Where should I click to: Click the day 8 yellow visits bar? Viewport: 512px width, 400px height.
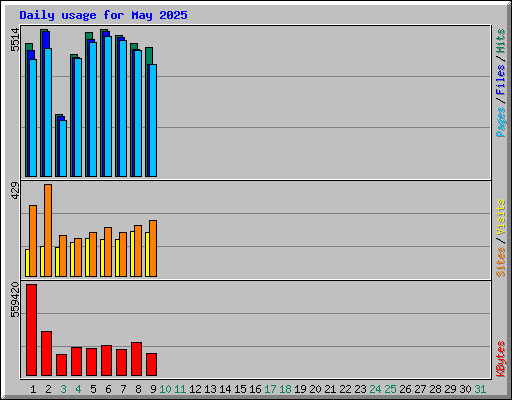point(132,254)
